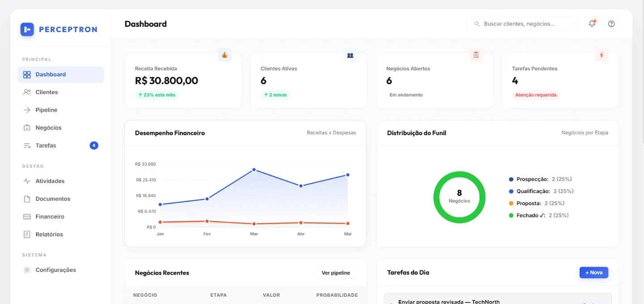
Task: Click the Fev data point on red expenses line
Action: point(207,221)
